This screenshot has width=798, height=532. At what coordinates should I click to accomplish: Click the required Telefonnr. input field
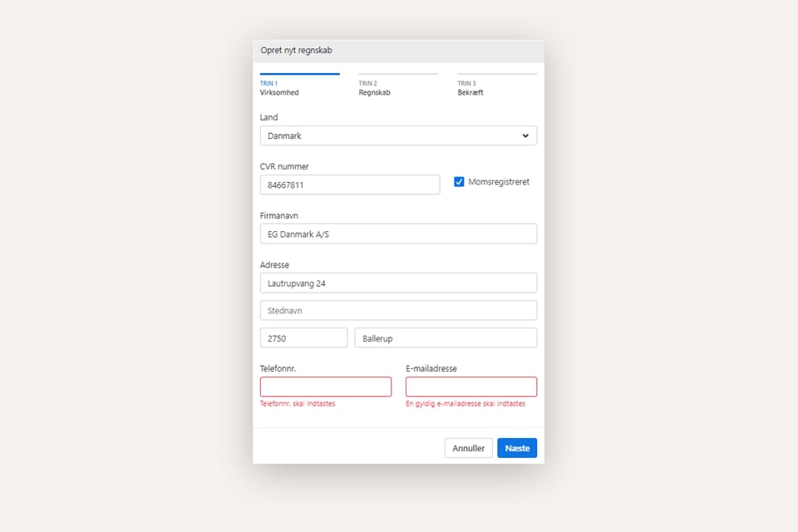pos(325,387)
